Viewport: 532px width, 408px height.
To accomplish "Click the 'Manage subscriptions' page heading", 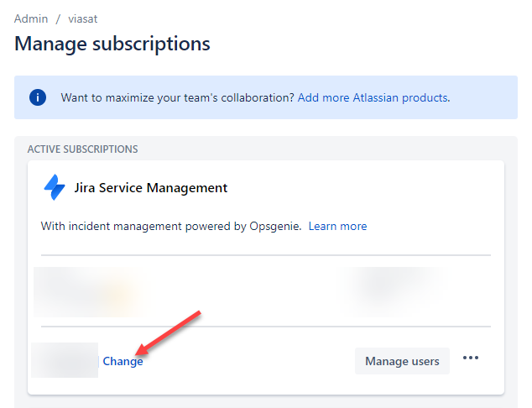I will [112, 44].
